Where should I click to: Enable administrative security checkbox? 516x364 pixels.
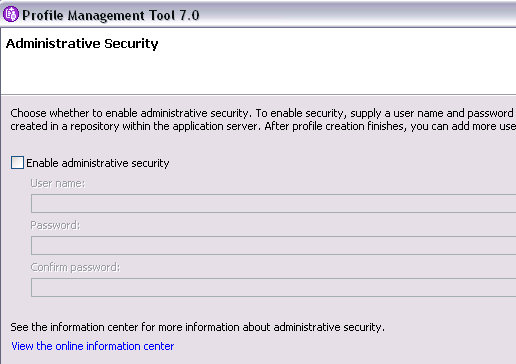pos(17,163)
